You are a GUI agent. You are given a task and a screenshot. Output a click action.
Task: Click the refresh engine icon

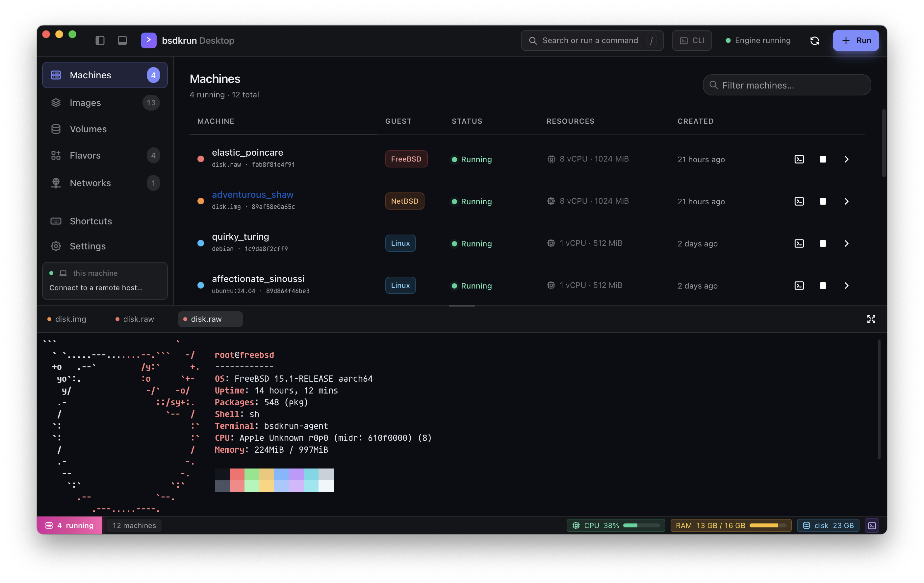[815, 41]
